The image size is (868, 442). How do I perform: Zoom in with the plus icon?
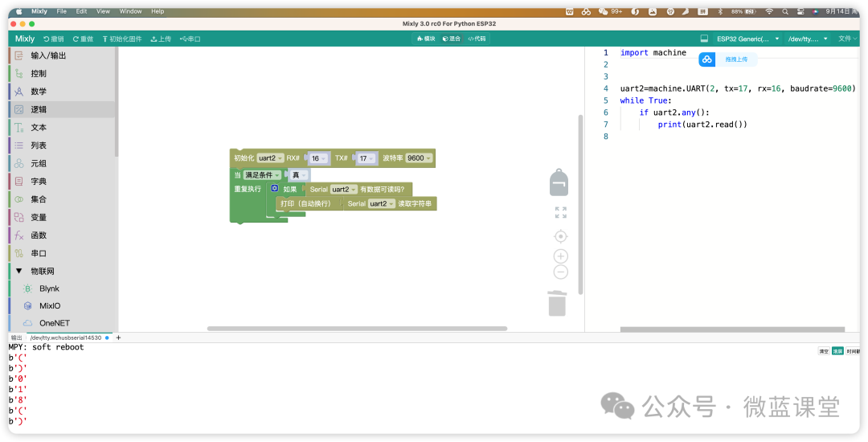point(560,256)
